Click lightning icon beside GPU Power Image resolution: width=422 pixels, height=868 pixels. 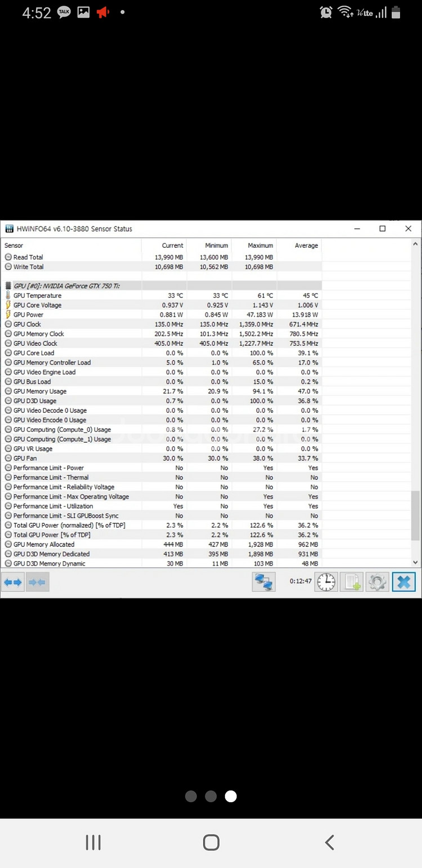point(8,314)
